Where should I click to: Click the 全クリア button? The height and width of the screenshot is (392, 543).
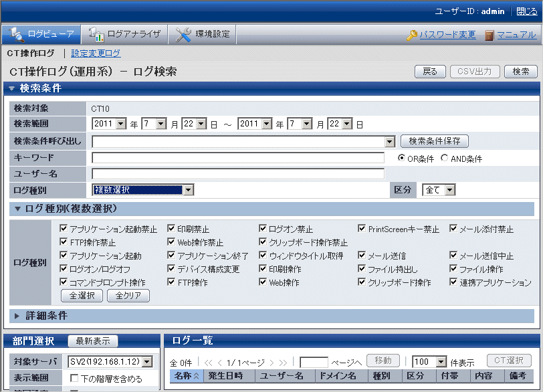pos(128,296)
